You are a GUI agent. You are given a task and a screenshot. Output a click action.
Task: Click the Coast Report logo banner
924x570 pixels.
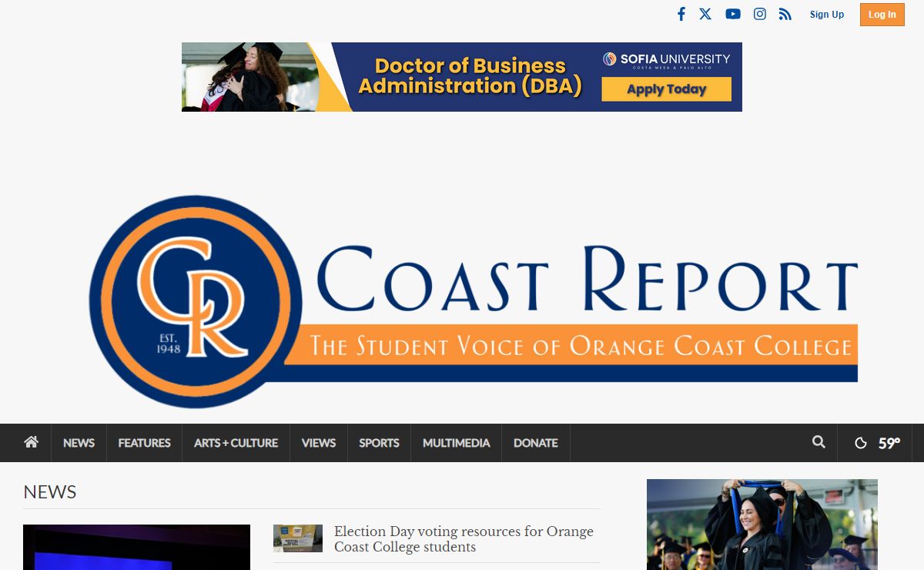(x=474, y=301)
